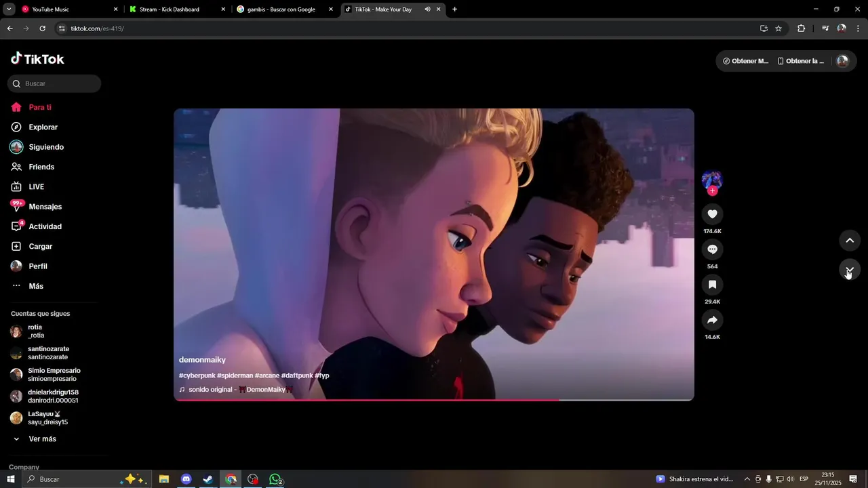
Task: Click in the TikTok Buscar search field
Action: click(54, 83)
